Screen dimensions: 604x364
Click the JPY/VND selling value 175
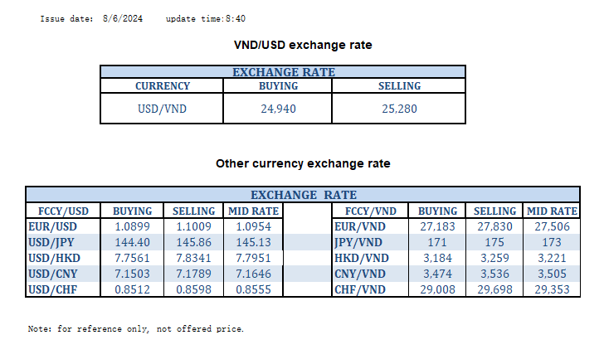click(x=494, y=241)
